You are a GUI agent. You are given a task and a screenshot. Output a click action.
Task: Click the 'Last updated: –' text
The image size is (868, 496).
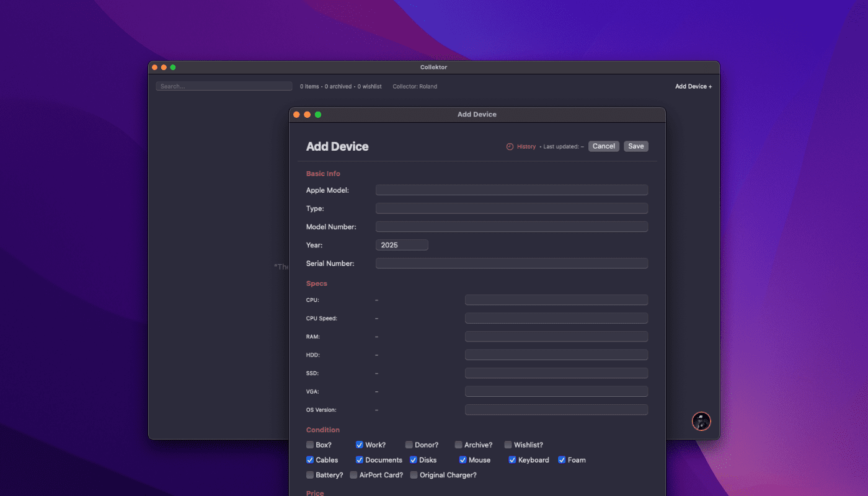click(x=564, y=147)
